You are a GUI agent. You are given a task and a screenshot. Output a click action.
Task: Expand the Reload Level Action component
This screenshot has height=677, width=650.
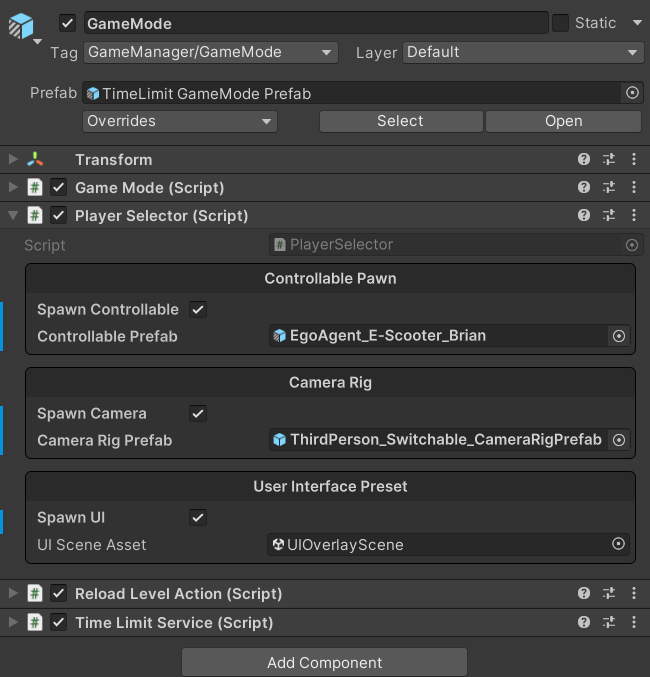click(x=13, y=593)
